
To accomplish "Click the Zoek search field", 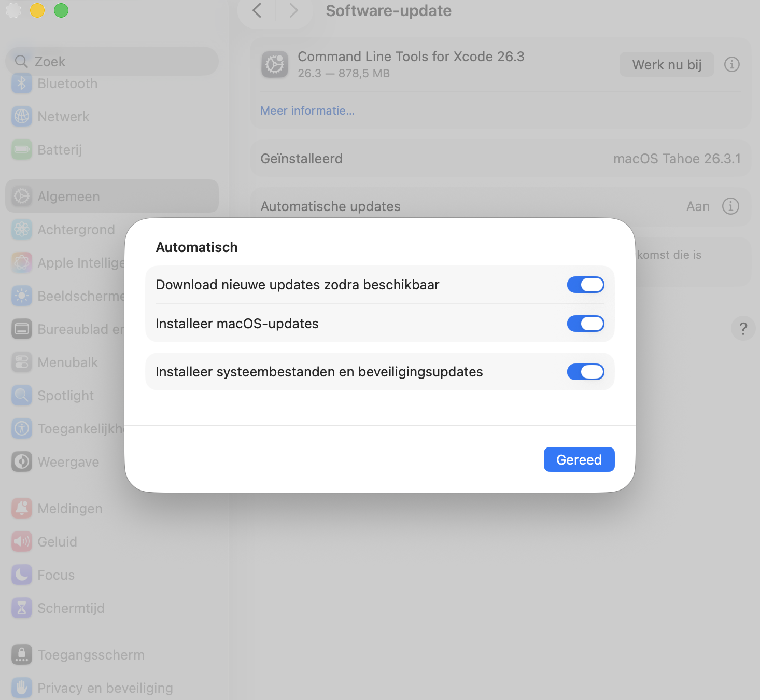I will pyautogui.click(x=111, y=61).
